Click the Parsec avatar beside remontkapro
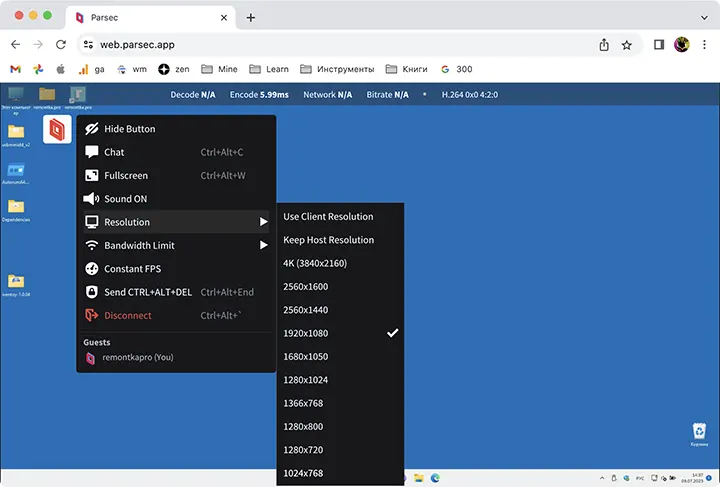The image size is (720, 487). (x=90, y=358)
